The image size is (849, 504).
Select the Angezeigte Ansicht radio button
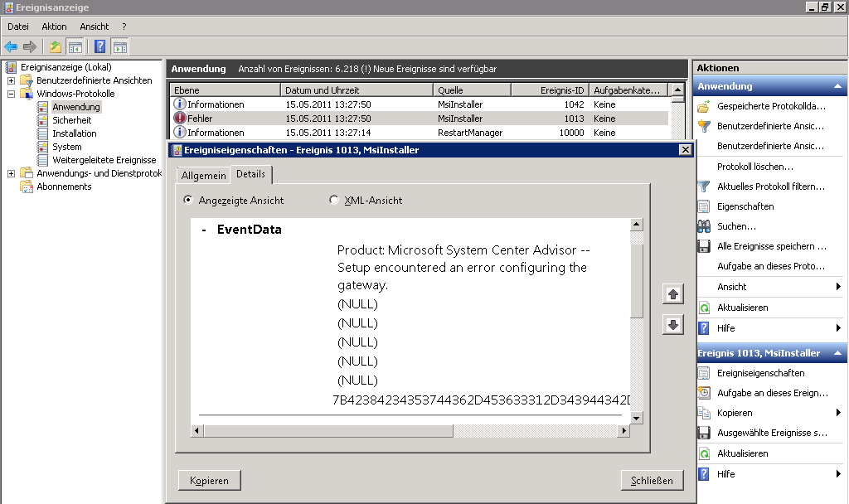pyautogui.click(x=189, y=200)
